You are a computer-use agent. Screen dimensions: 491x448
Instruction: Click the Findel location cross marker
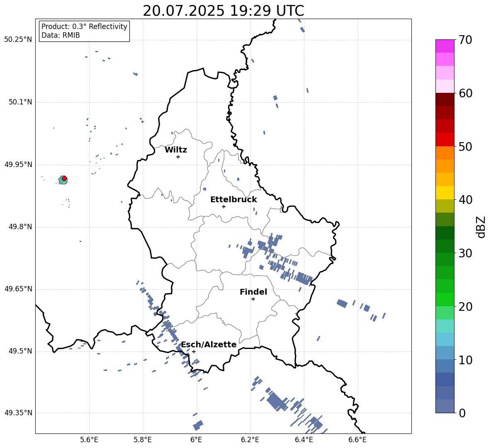tap(253, 299)
